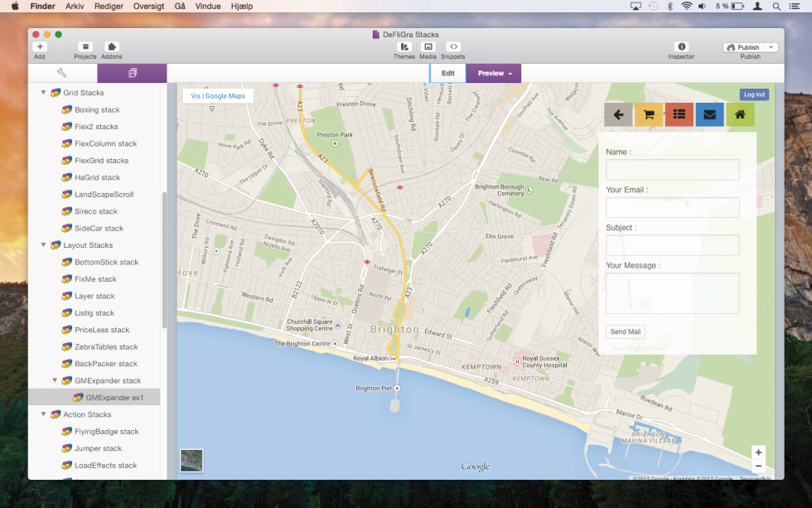This screenshot has width=812, height=508.
Task: Select the LandScapeScroll page
Action: tap(104, 194)
